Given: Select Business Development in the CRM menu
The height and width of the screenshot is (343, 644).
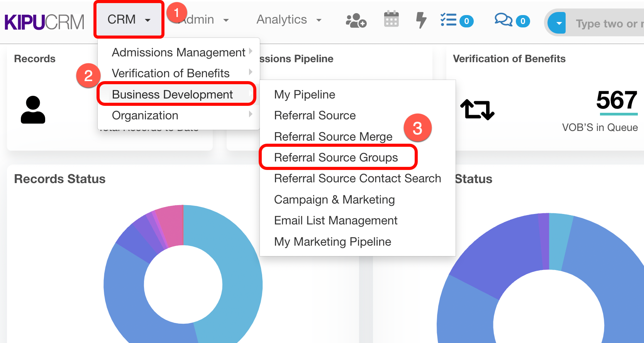Looking at the screenshot, I should 172,94.
